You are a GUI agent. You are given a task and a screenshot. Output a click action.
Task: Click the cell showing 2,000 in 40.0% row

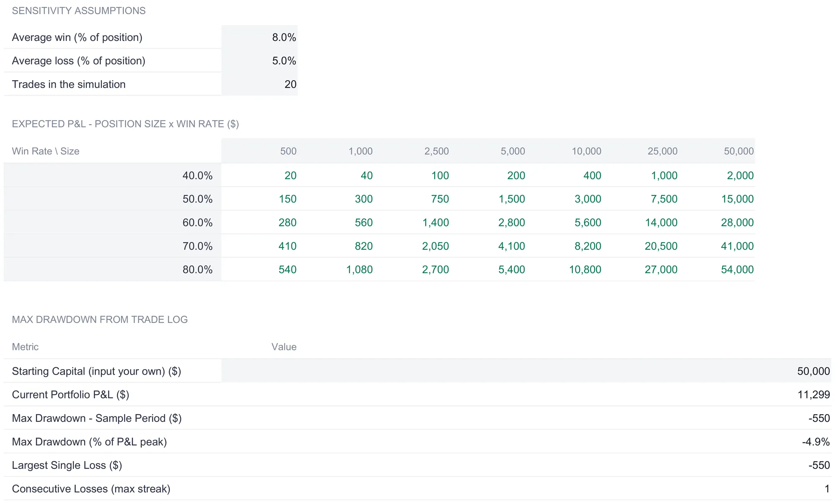pos(740,175)
